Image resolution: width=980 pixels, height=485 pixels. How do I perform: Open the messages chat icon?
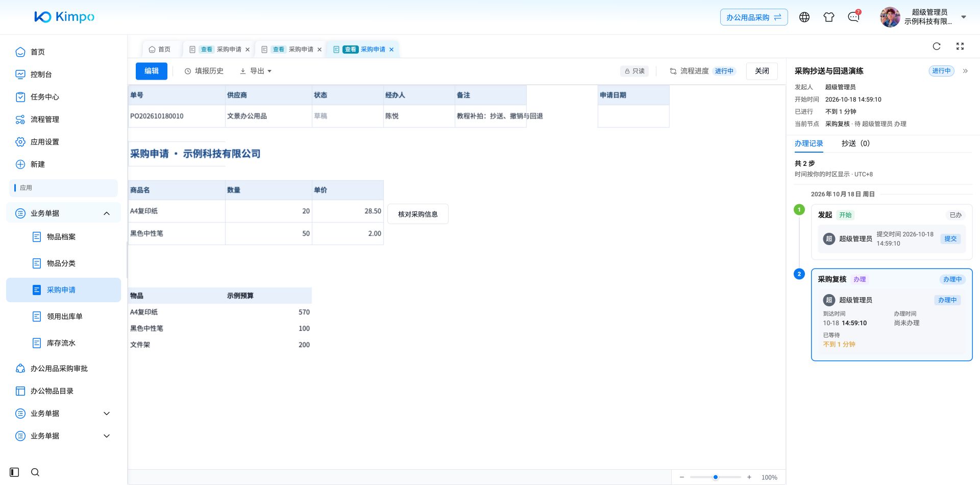pyautogui.click(x=853, y=17)
